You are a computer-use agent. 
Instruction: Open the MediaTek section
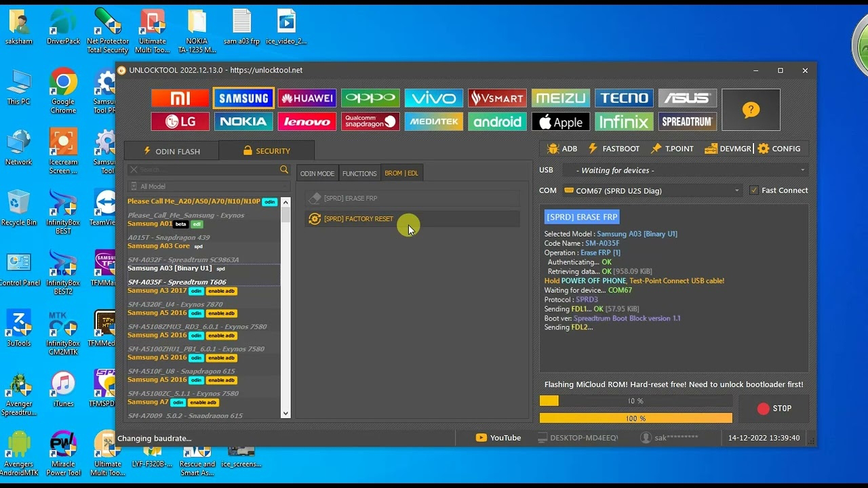pyautogui.click(x=434, y=121)
